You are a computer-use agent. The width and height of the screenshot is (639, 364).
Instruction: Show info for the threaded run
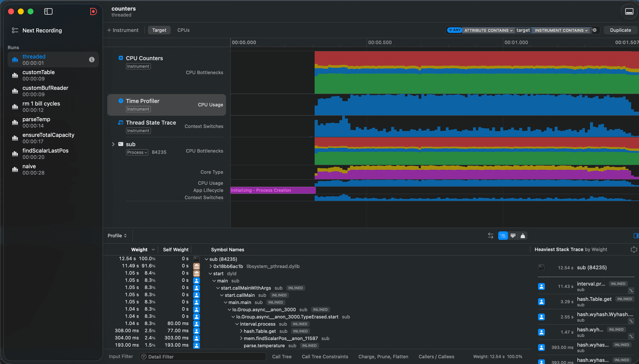92,60
